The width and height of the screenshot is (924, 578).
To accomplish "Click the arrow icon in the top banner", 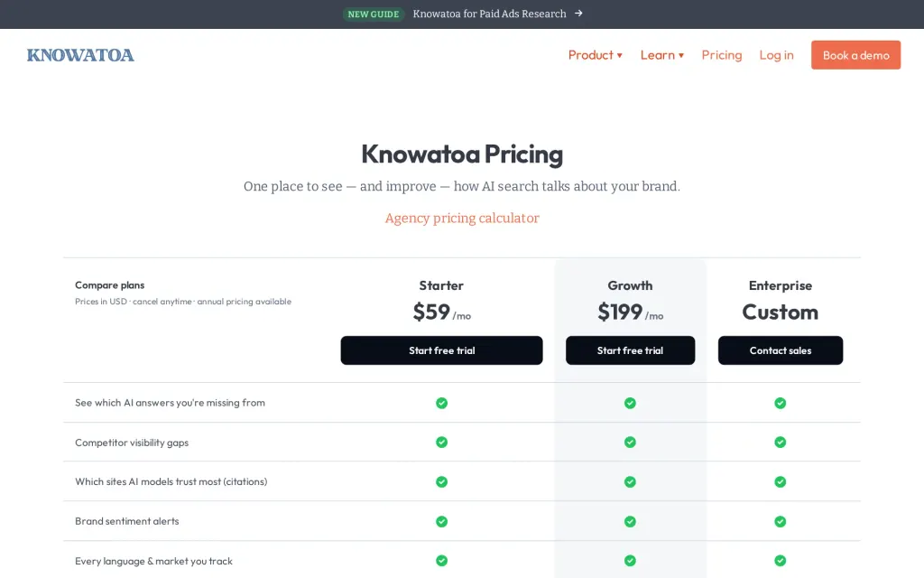I will coord(578,13).
